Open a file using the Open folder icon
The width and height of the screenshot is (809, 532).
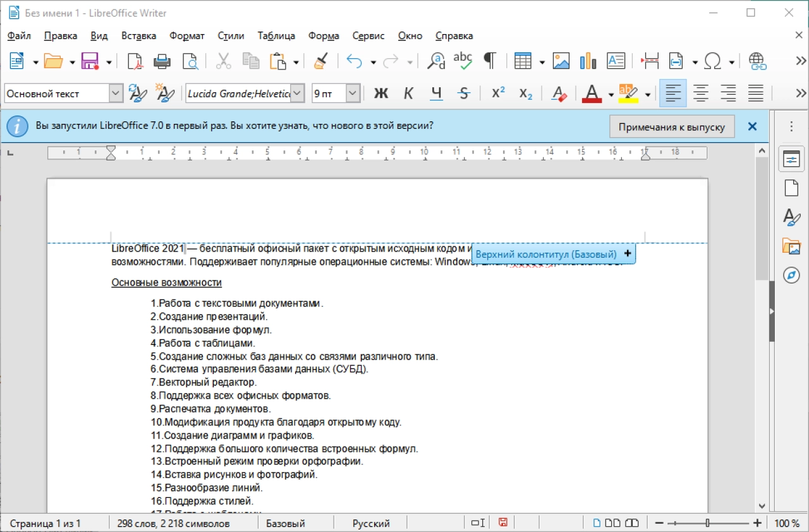point(53,61)
